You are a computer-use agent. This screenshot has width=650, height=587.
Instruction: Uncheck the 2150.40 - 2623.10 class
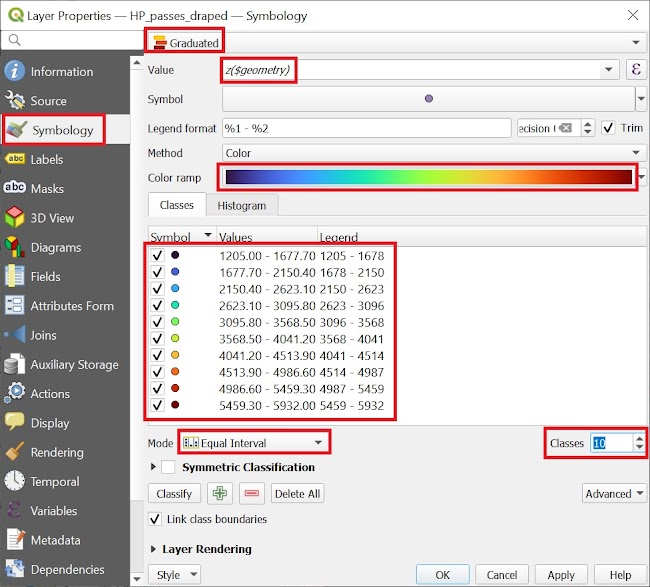[x=158, y=289]
